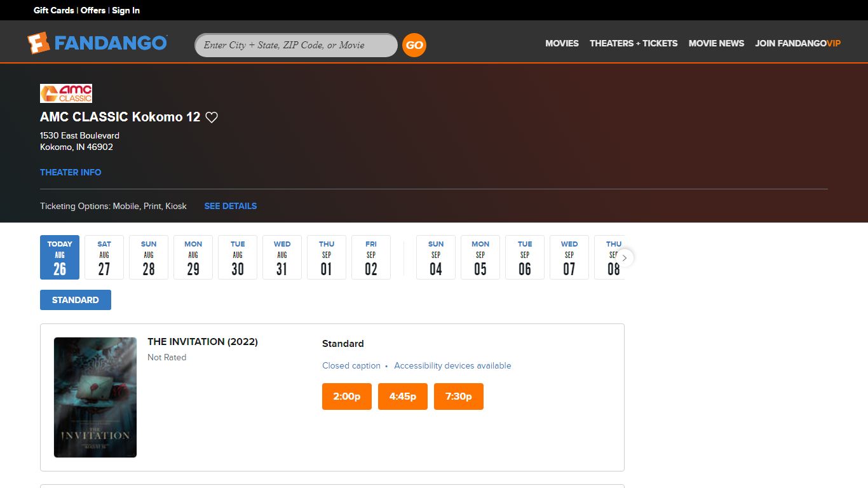The width and height of the screenshot is (868, 488).
Task: Select Friday Sep 02 date
Action: pos(371,257)
